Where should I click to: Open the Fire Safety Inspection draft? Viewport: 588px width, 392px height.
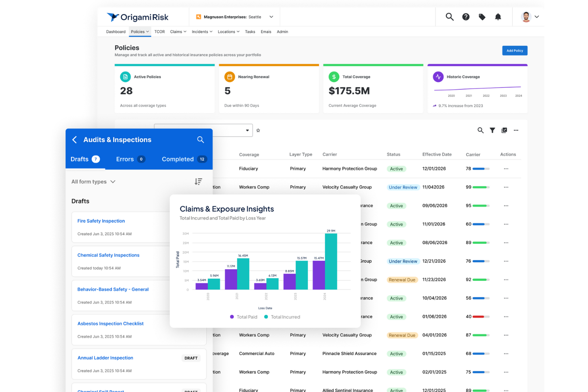(101, 221)
